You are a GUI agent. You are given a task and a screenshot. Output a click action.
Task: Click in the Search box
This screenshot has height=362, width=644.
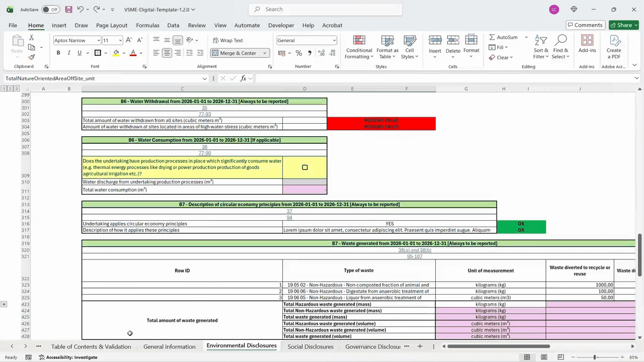click(326, 9)
